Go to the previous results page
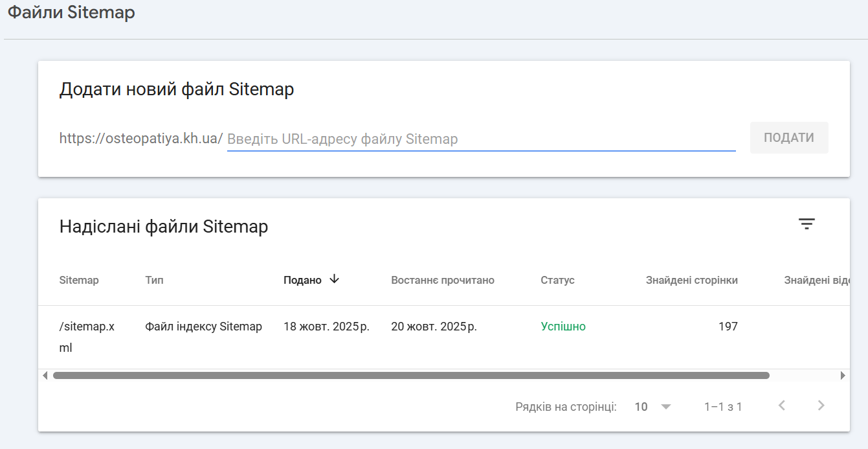This screenshot has width=868, height=449. [x=782, y=406]
